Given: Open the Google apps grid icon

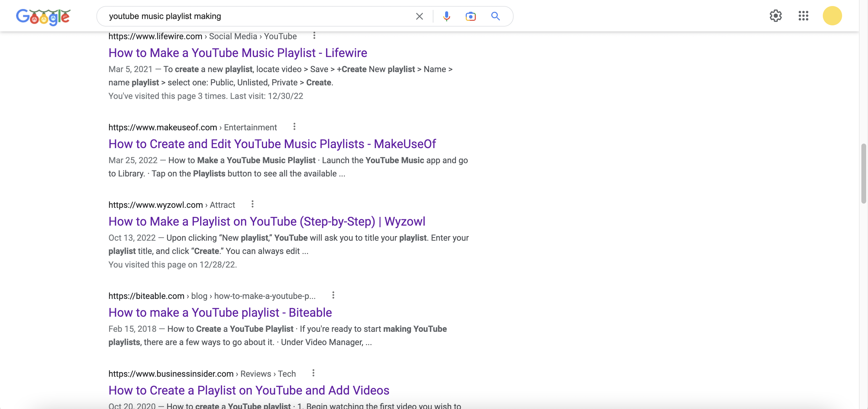Looking at the screenshot, I should pos(803,16).
